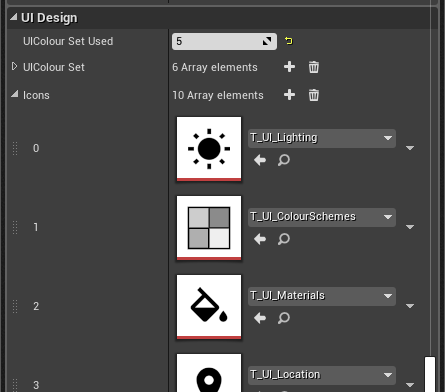Image resolution: width=445 pixels, height=392 pixels.
Task: Use selected asset for T_UI_ColourSchemes slot
Action: click(x=260, y=239)
